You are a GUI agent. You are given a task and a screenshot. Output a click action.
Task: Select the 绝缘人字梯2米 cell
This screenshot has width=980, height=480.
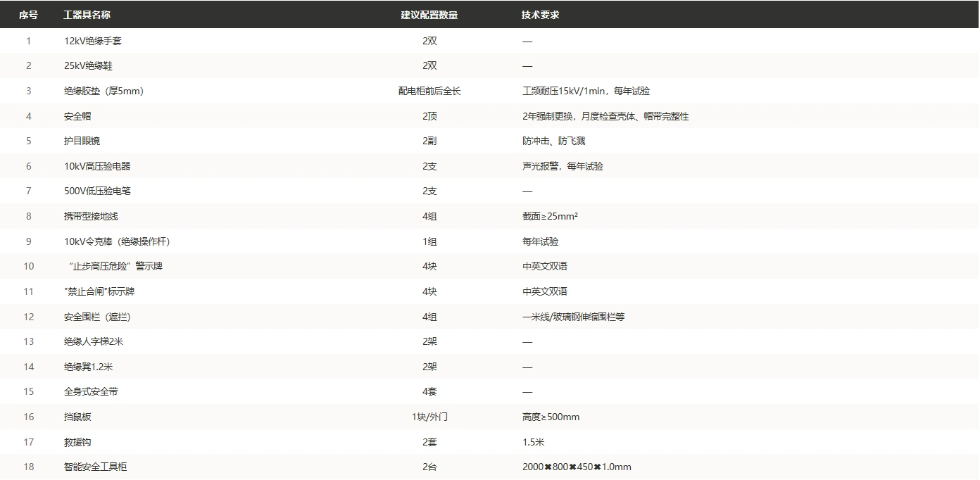(94, 341)
